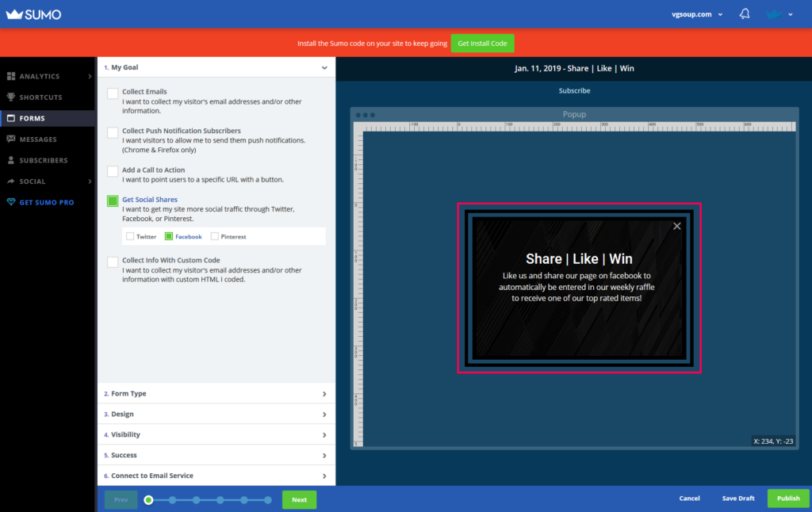This screenshot has width=812, height=512.
Task: Click the Get Sumo Pro diamond icon
Action: click(x=11, y=202)
